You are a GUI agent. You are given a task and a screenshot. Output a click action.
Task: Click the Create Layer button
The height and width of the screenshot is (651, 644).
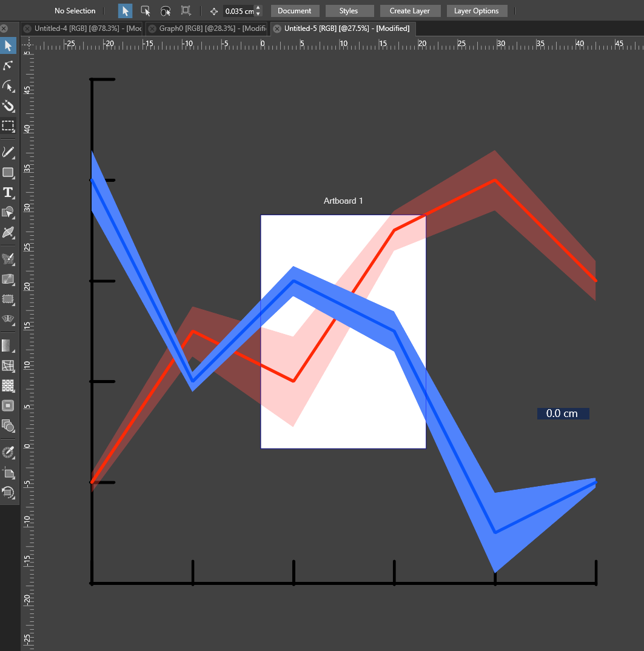point(409,11)
